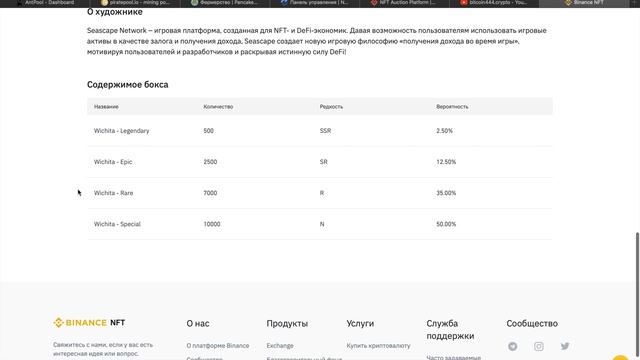
Task: Click the N rarity cell for Special
Action: (x=322, y=224)
